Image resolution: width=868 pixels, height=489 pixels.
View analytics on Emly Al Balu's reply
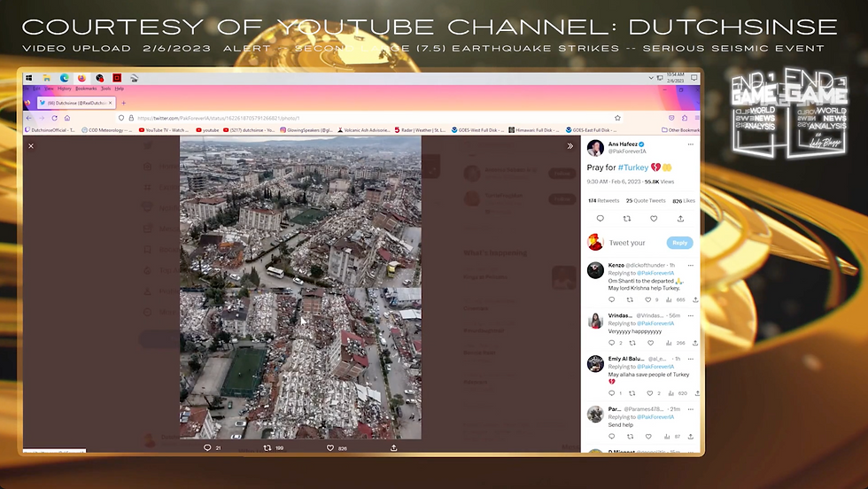coord(671,393)
